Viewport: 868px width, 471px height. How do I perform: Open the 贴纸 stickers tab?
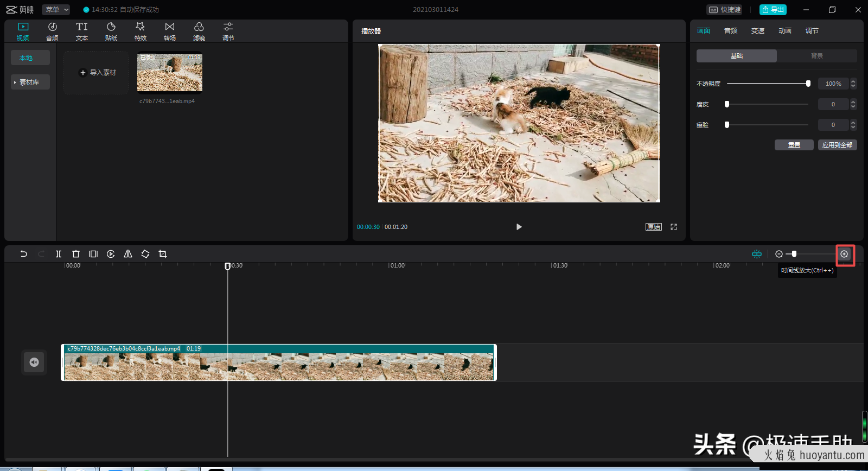(111, 31)
